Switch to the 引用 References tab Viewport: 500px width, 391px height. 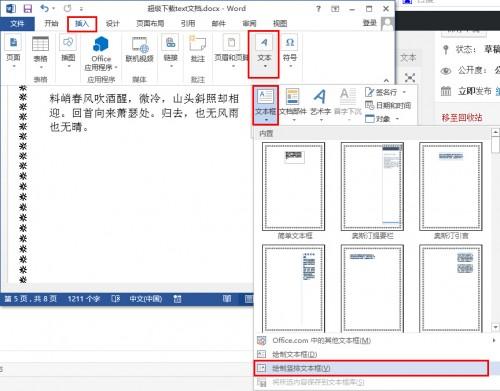click(188, 23)
